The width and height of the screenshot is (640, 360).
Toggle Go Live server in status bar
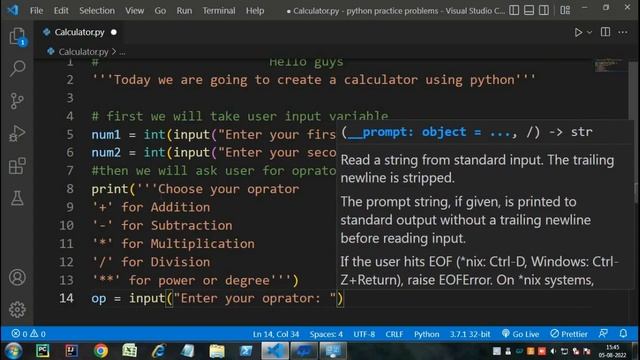point(520,334)
